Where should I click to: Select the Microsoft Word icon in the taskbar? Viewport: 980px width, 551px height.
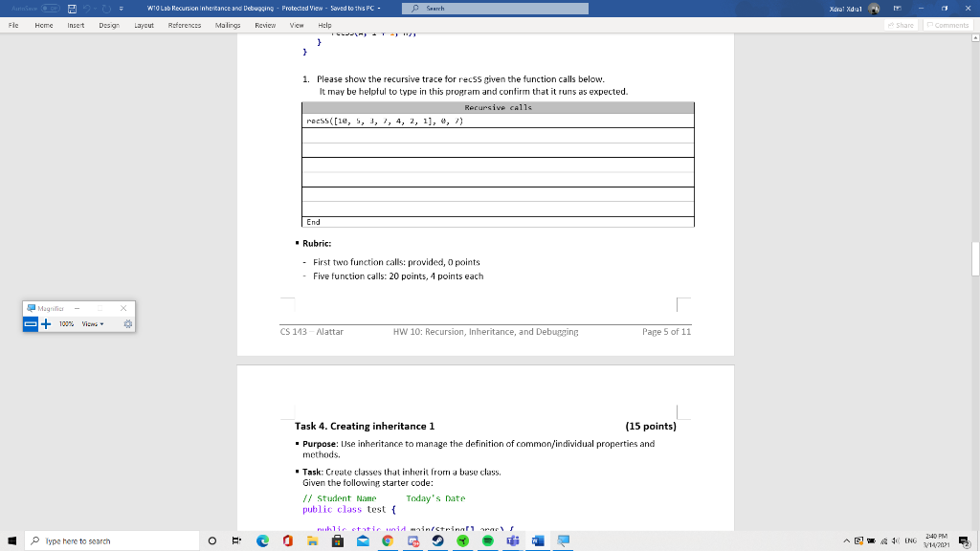(x=537, y=540)
